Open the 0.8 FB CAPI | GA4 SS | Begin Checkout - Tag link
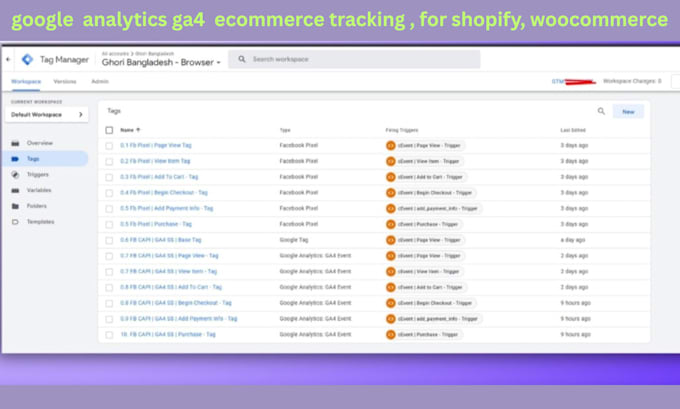Viewport: 680px width, 409px height. (176, 303)
